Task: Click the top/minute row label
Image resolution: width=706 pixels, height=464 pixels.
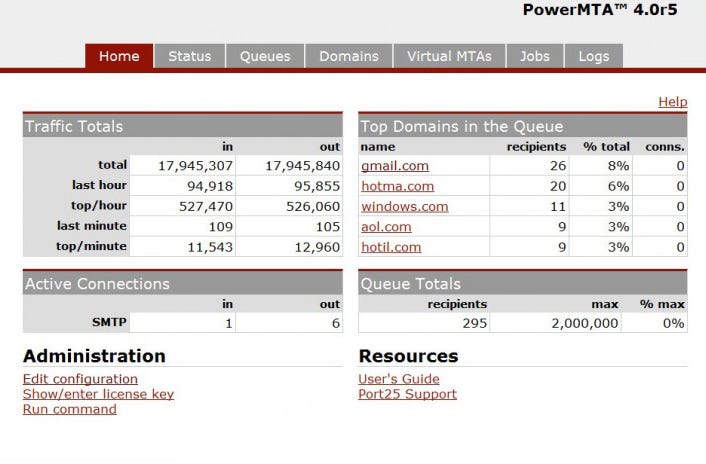Action: [91, 246]
